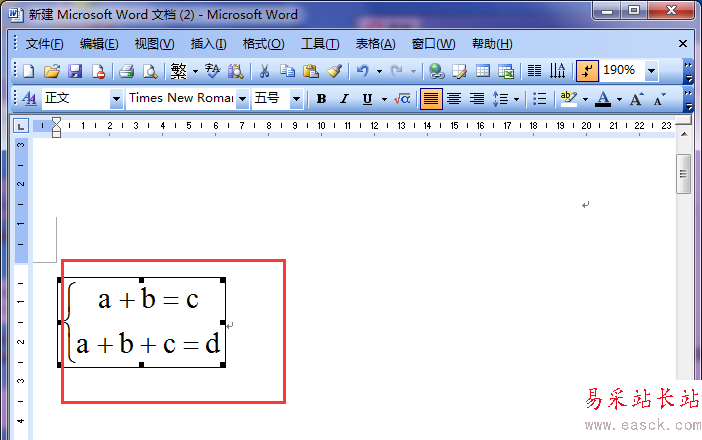
Task: Click the Grow Font large A icon
Action: pyautogui.click(x=636, y=98)
